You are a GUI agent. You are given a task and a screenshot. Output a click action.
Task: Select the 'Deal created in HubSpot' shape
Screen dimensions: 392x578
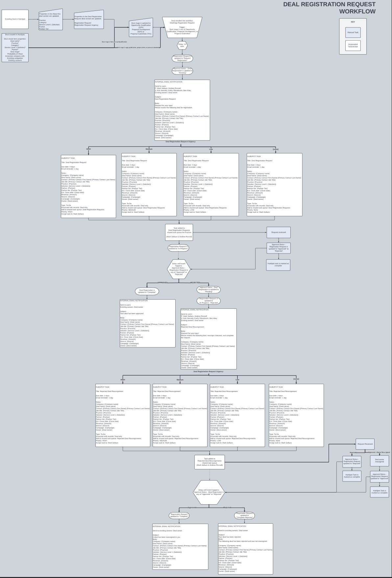click(x=15, y=47)
